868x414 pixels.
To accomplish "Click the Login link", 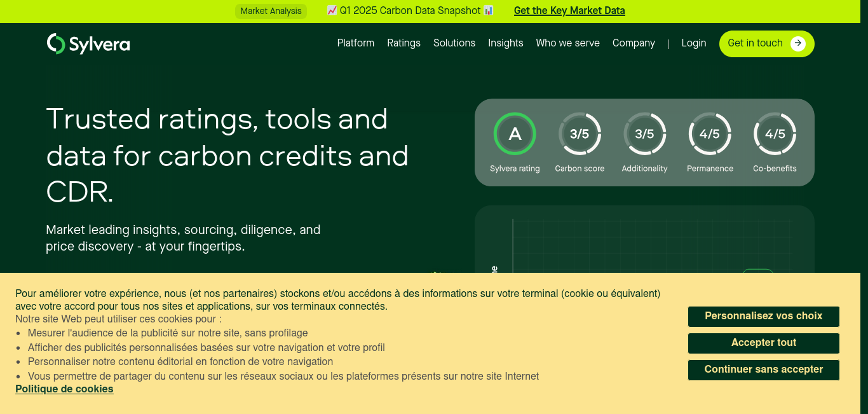I will (x=694, y=43).
